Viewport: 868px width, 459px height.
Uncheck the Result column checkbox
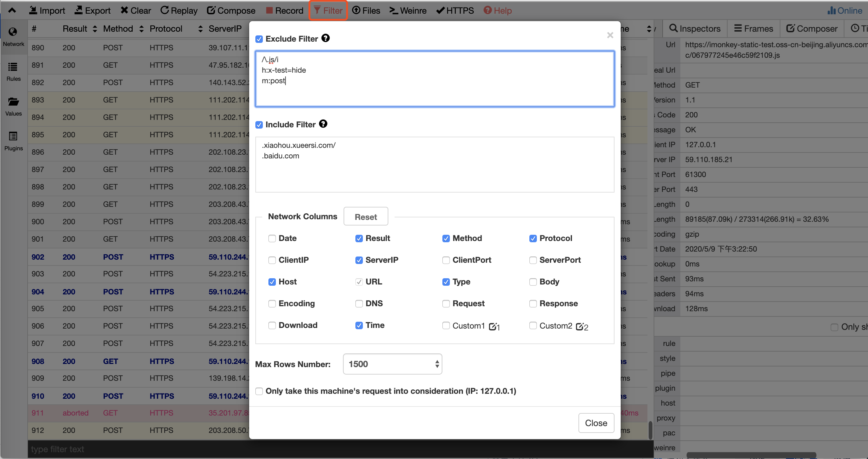359,239
